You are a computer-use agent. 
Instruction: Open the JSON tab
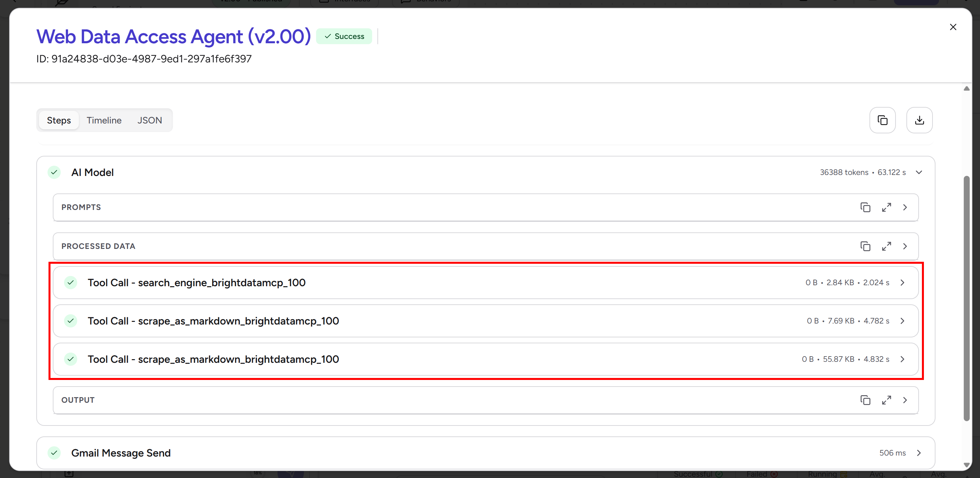point(149,120)
